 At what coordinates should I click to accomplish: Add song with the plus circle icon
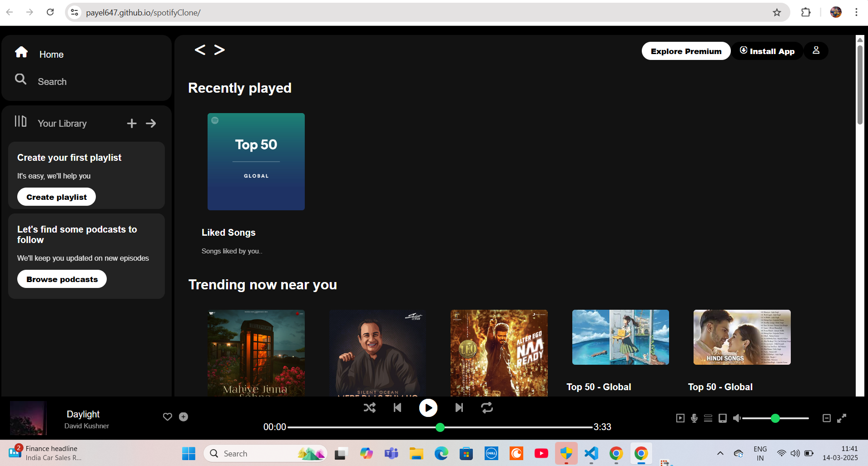tap(184, 417)
